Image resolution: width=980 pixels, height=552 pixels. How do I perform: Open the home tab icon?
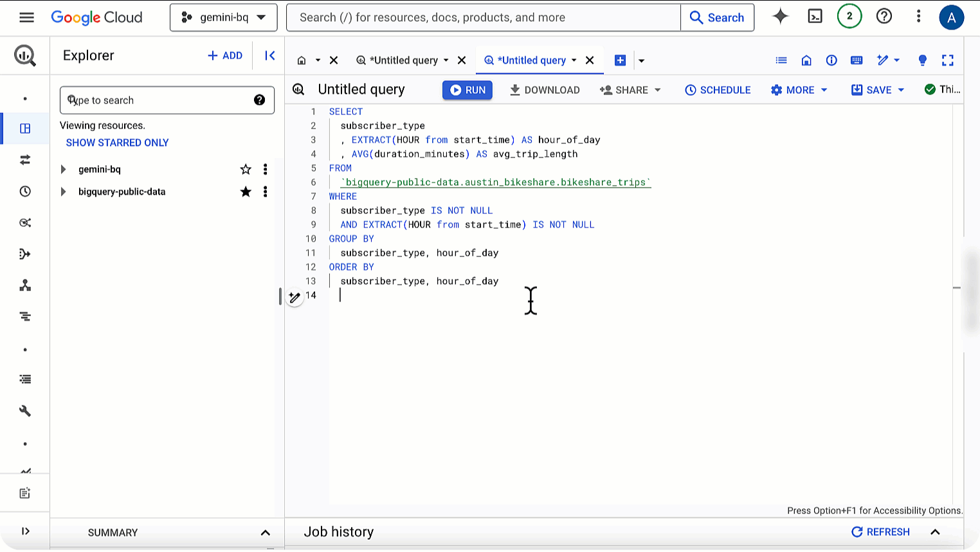pos(302,60)
